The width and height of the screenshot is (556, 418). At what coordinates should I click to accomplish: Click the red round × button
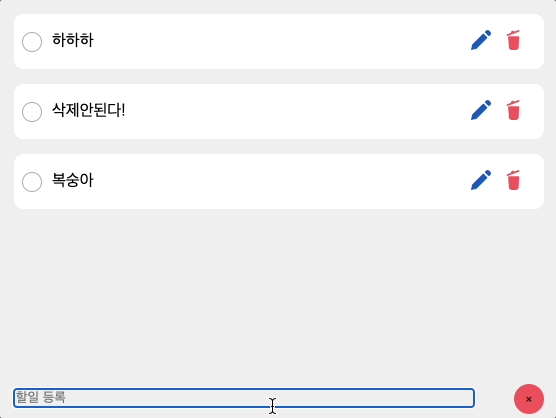click(529, 399)
